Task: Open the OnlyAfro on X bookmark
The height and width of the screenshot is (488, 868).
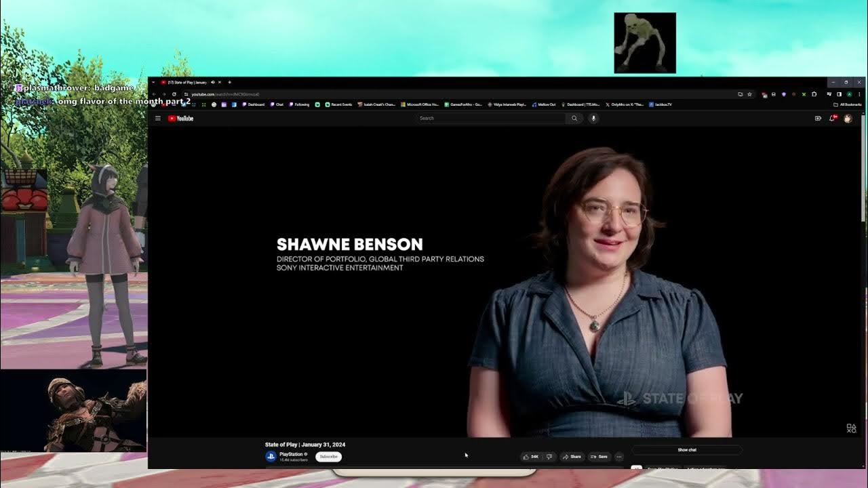Action: tap(625, 104)
